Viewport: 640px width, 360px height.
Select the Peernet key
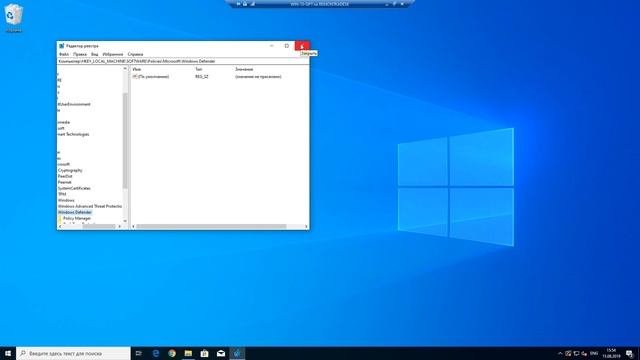click(64, 182)
